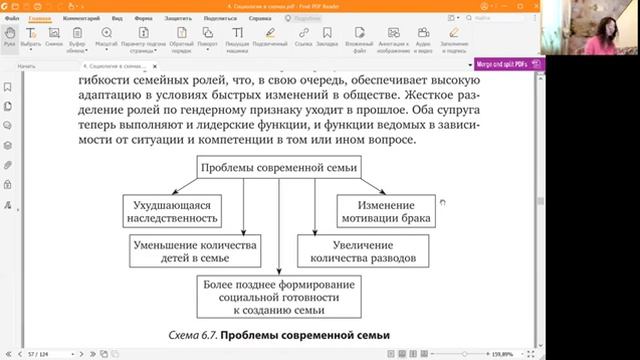Switch to the View (Вид) ribbon tab

117,18
